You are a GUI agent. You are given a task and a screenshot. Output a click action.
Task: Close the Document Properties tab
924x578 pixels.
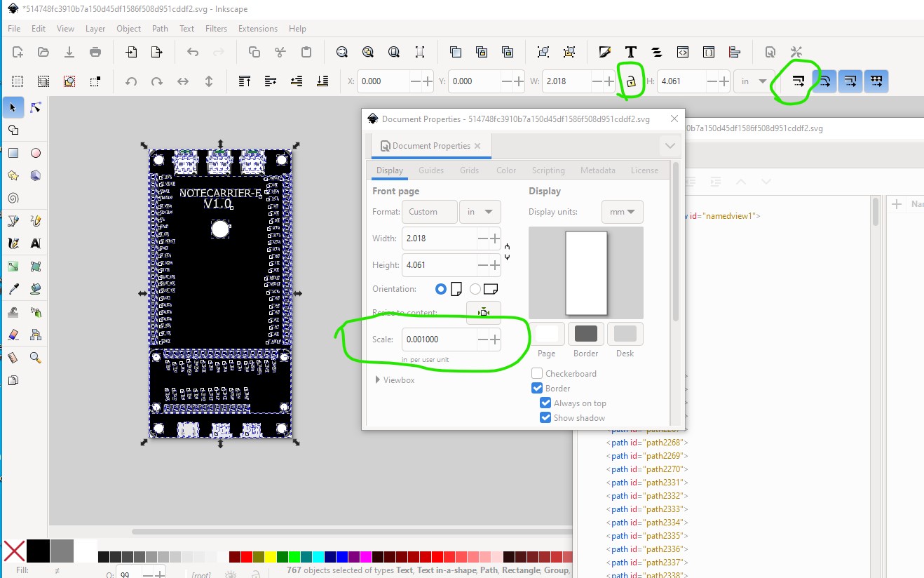point(477,146)
